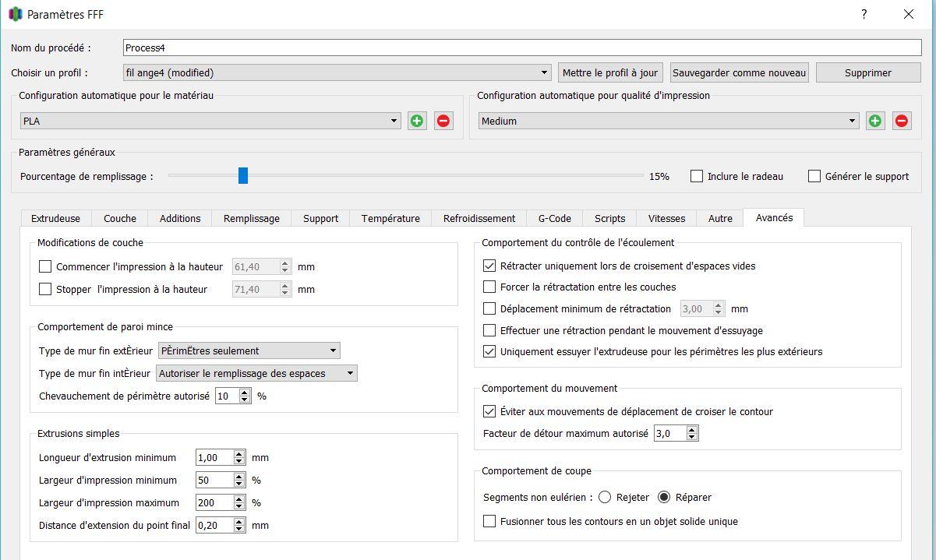Remove the Medium quality preset with red minus

902,121
